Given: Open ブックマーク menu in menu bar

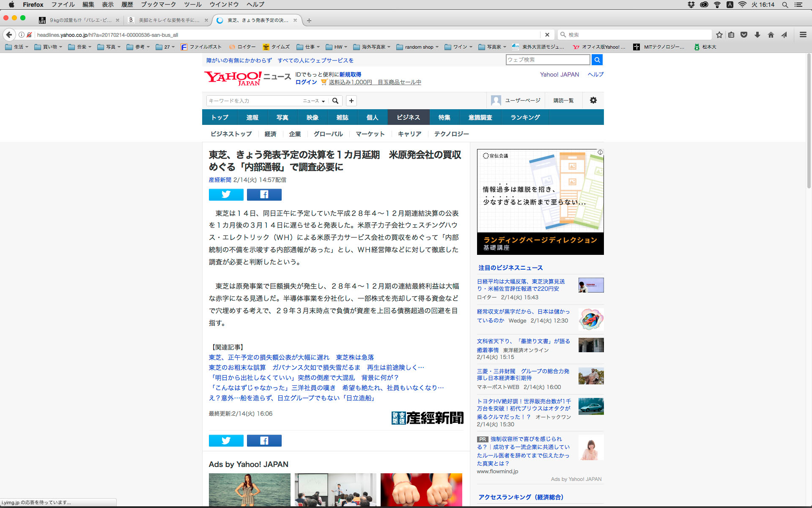Looking at the screenshot, I should (158, 5).
